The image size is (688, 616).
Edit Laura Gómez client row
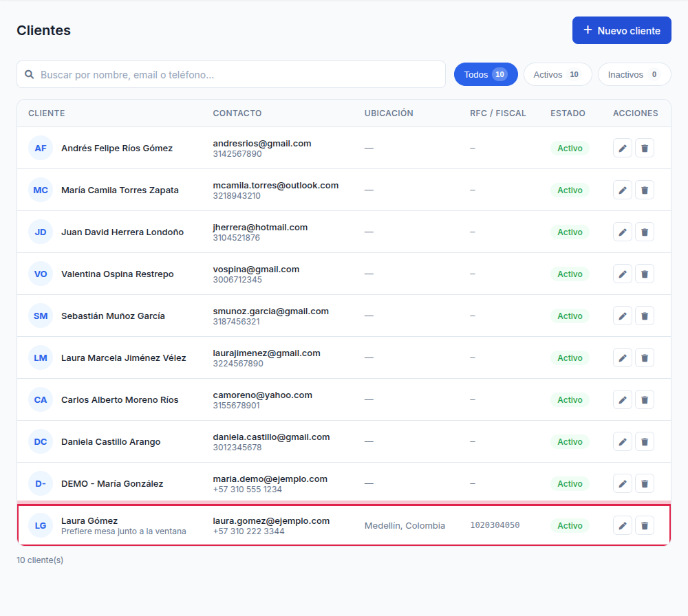pos(622,526)
